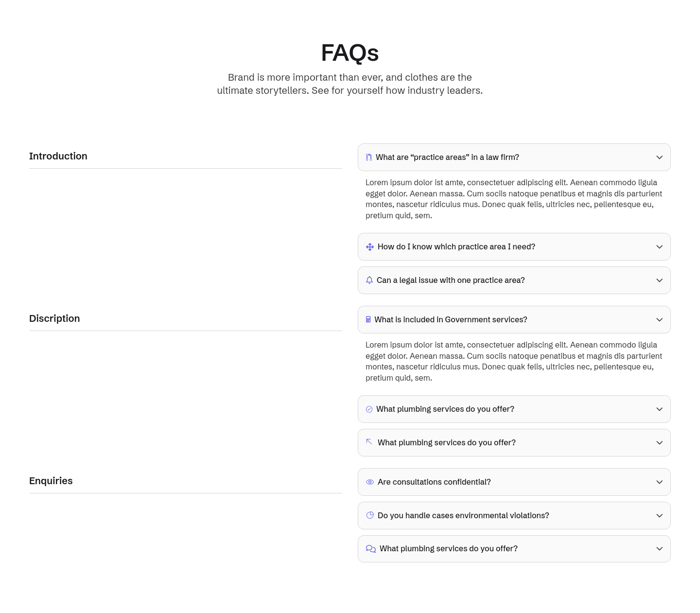
Task: Click the divider line under Introduction
Action: tap(185, 169)
